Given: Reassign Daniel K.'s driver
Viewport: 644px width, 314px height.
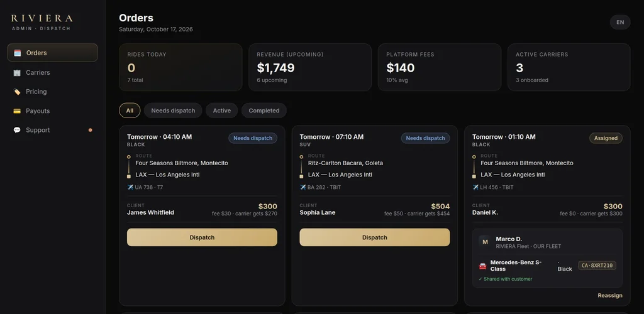Looking at the screenshot, I should point(610,296).
